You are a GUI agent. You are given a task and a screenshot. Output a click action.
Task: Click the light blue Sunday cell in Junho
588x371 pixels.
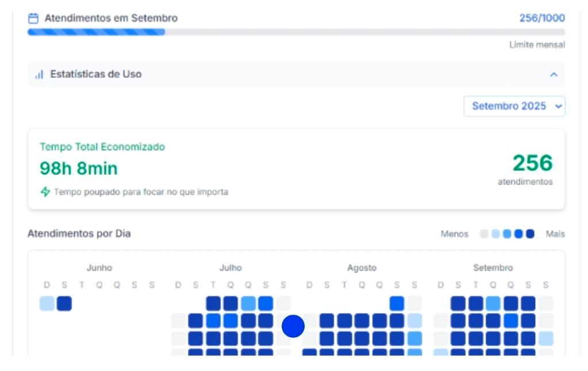(x=47, y=304)
